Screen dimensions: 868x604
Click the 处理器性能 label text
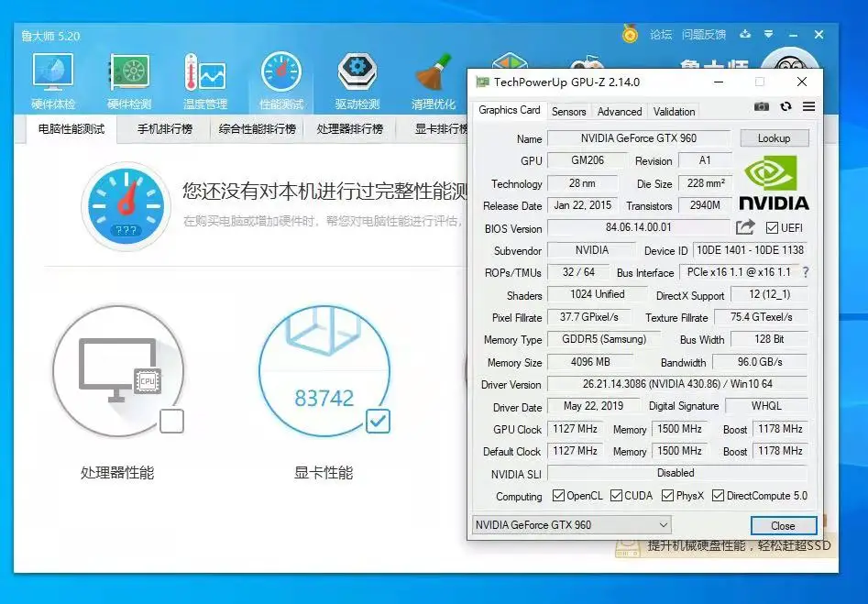point(117,472)
